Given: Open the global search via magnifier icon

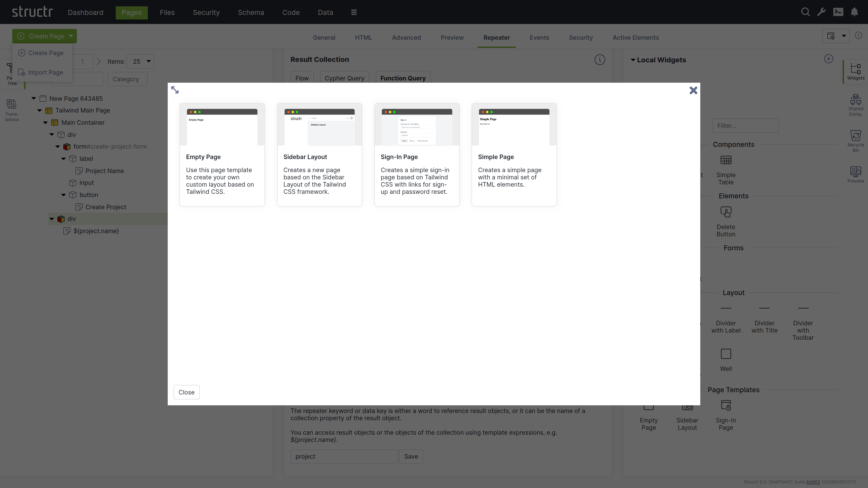Looking at the screenshot, I should pyautogui.click(x=805, y=12).
